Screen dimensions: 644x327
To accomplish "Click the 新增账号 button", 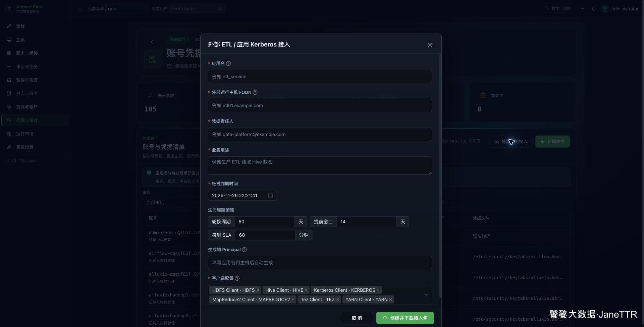I will [x=552, y=142].
